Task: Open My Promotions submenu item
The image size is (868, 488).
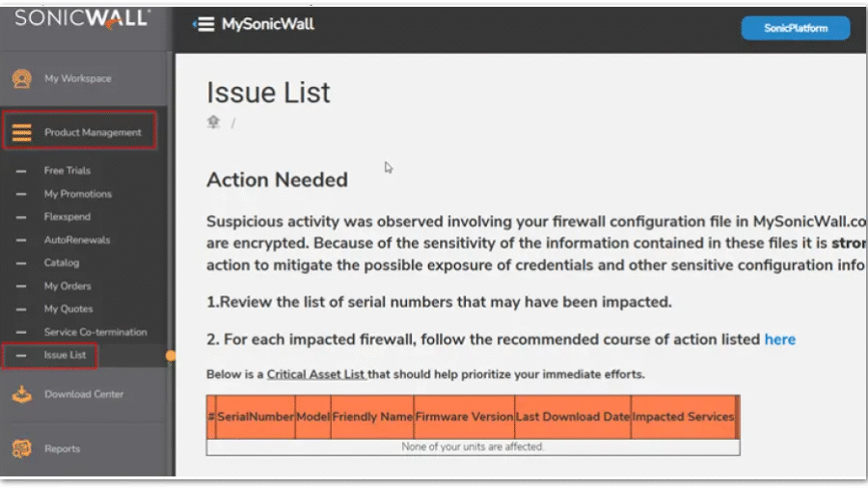Action: [77, 194]
